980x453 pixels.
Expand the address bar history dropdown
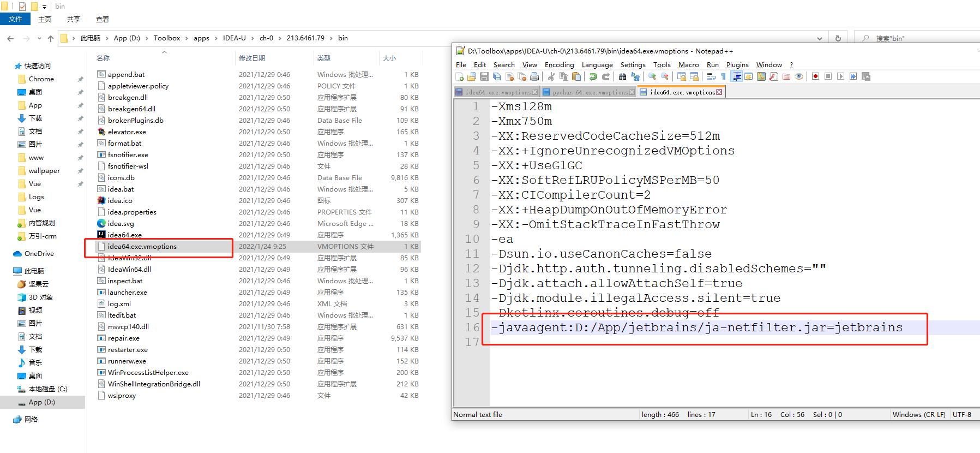pos(819,38)
